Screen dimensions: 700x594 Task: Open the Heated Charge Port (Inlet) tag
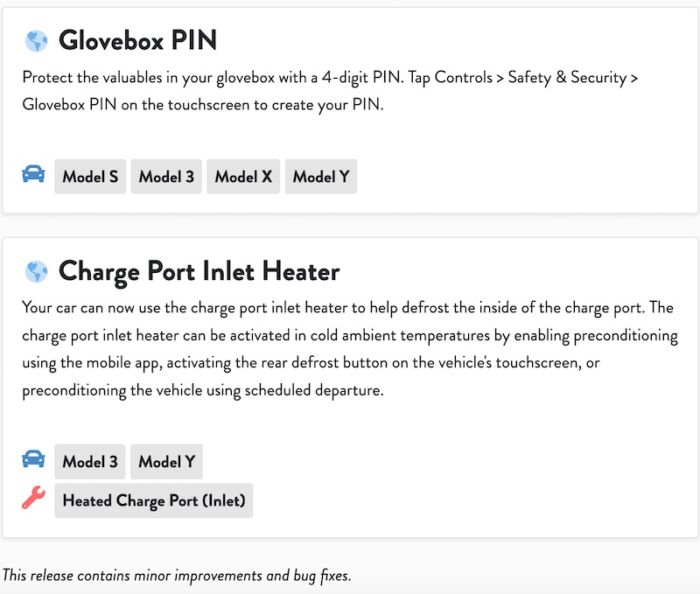pyautogui.click(x=154, y=500)
